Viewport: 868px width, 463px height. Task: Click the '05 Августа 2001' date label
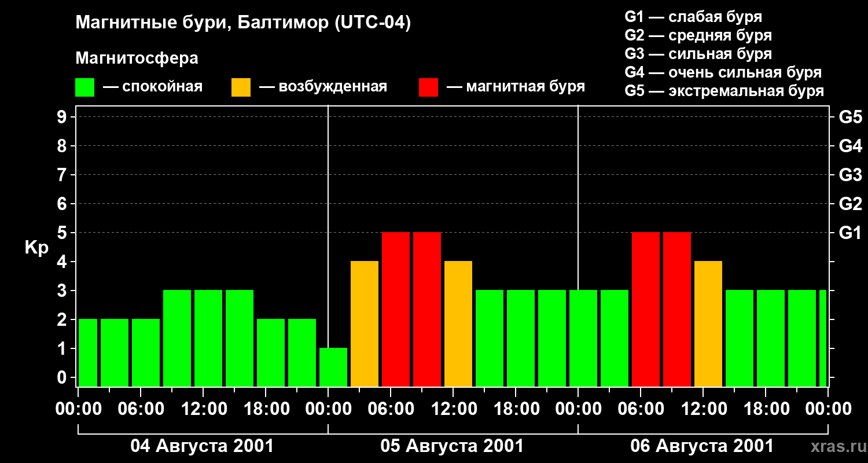pos(452,446)
